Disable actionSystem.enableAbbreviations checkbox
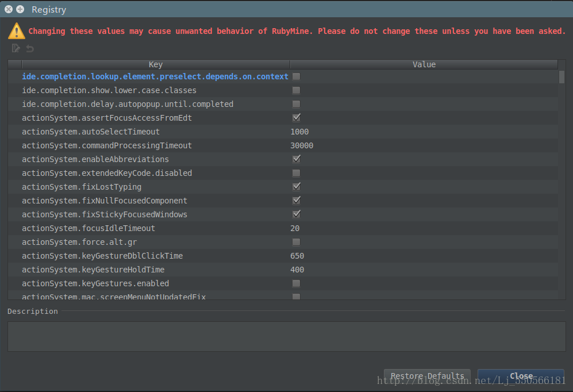573x392 pixels. tap(297, 159)
